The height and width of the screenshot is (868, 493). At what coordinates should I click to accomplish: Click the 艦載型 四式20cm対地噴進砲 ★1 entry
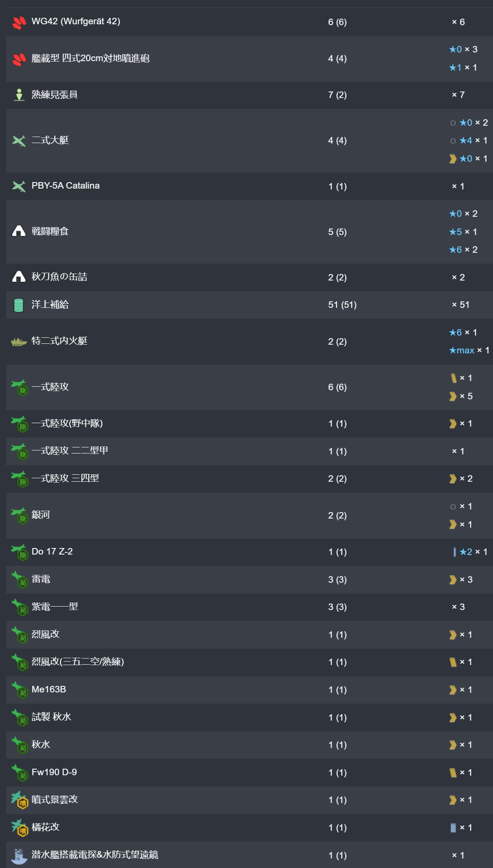click(x=463, y=68)
